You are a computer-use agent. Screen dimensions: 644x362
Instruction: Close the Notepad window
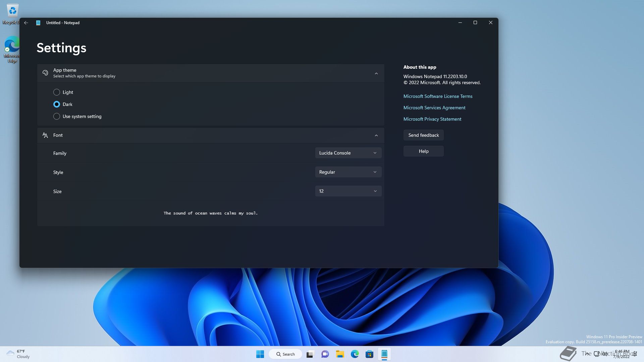(x=491, y=22)
